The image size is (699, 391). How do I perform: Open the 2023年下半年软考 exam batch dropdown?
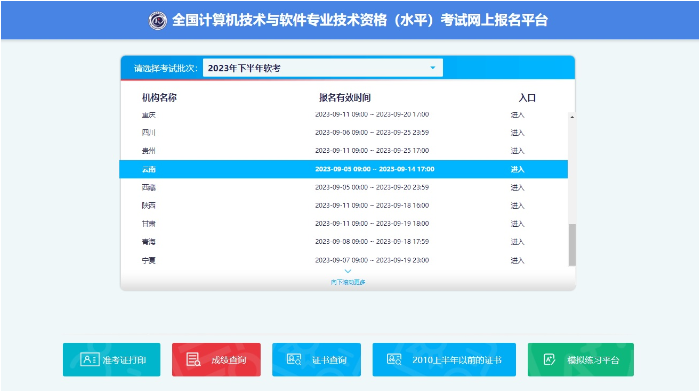tap(323, 68)
